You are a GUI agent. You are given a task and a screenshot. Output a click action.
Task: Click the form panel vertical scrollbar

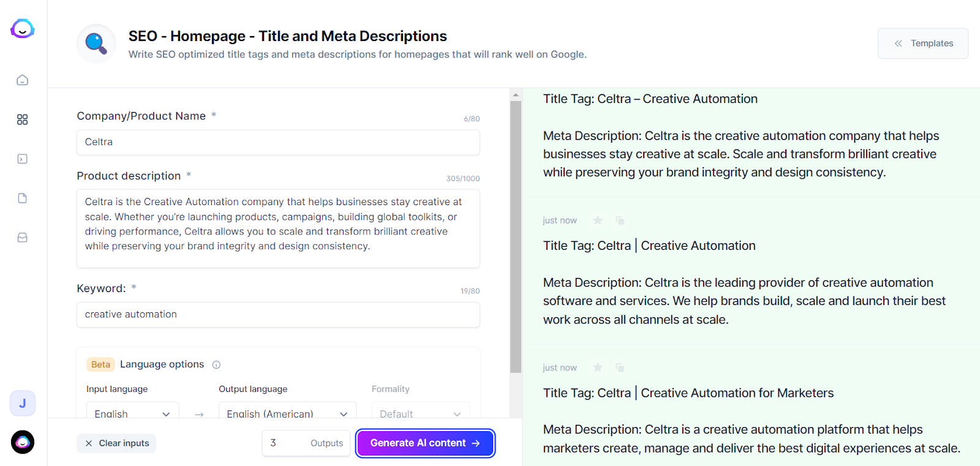516,236
